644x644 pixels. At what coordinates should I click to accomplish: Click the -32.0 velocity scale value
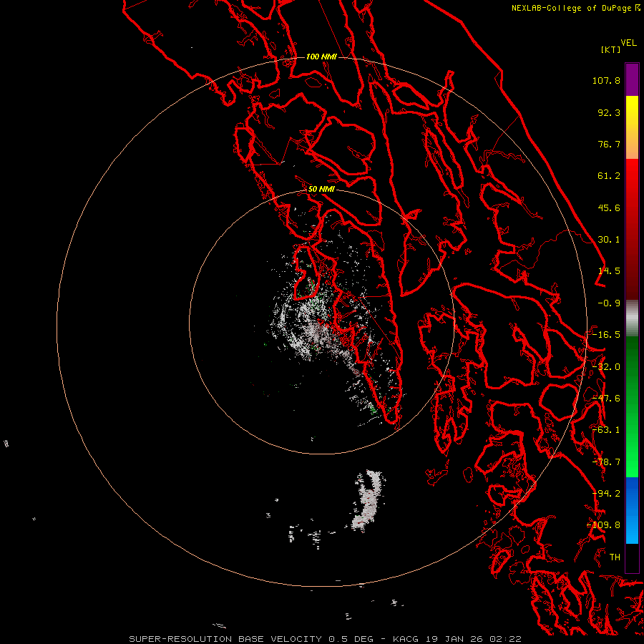[x=606, y=367]
